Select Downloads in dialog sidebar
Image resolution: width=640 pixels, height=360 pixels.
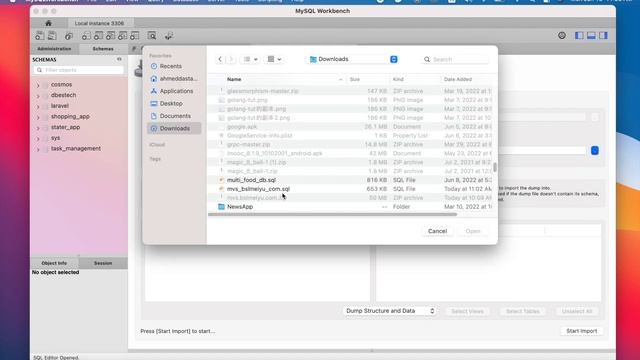pos(174,128)
